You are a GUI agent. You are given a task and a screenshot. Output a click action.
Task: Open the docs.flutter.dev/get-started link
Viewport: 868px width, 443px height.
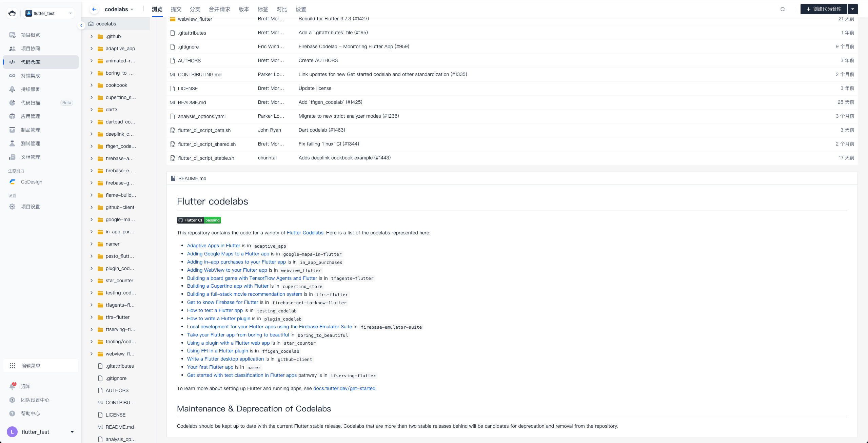pos(344,388)
